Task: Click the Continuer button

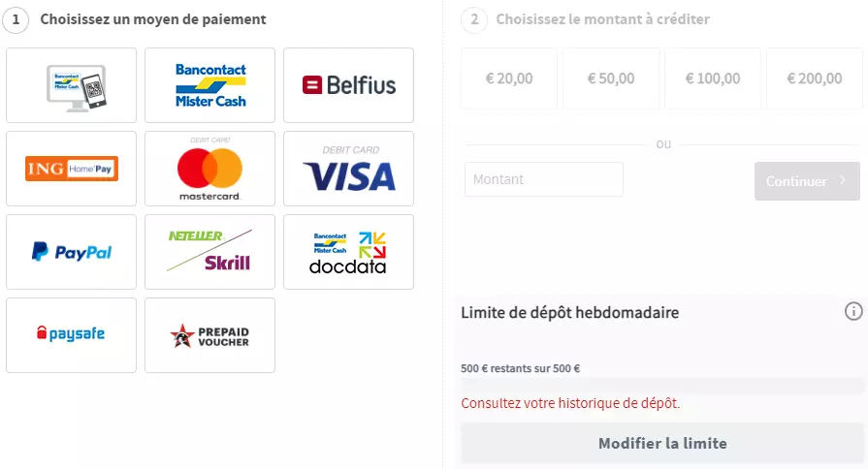Action: coord(807,181)
